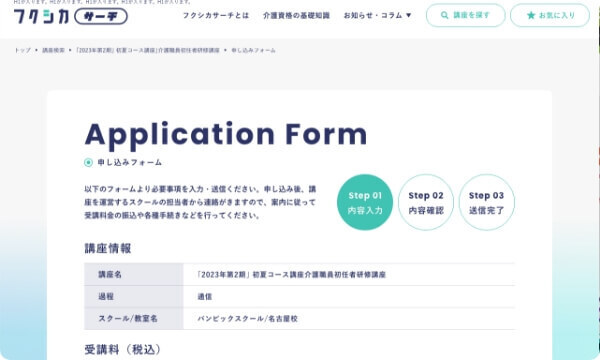The image size is (600, 360).
Task: Click the 申し込みフォーム breadcrumb item
Action: (x=253, y=50)
